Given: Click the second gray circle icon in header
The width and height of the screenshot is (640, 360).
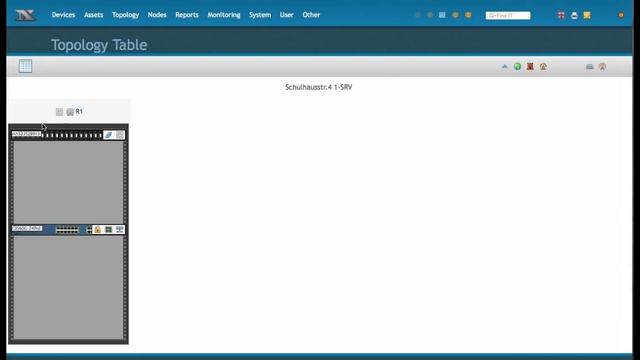Looking at the screenshot, I should point(430,15).
